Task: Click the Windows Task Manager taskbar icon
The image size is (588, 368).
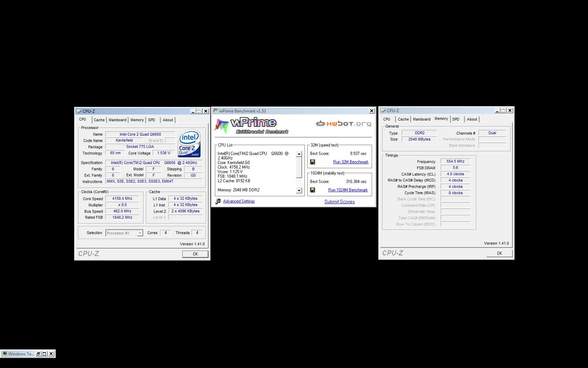Action: 4,354
